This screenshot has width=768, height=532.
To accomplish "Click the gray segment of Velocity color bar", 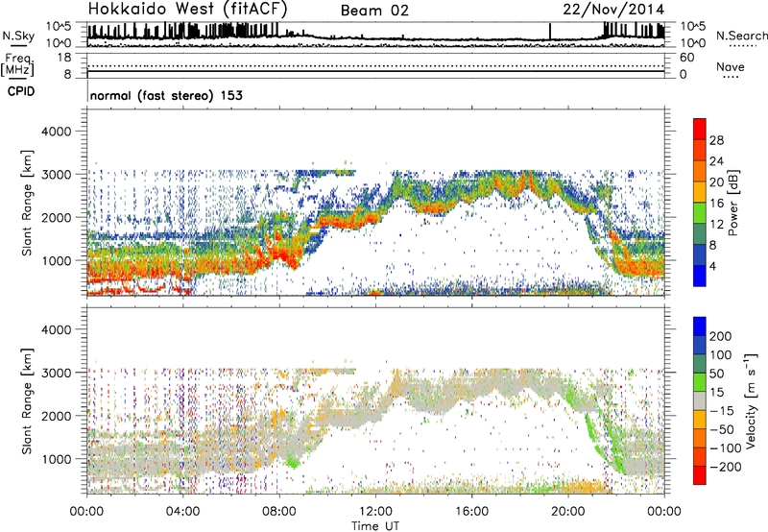I will point(700,400).
